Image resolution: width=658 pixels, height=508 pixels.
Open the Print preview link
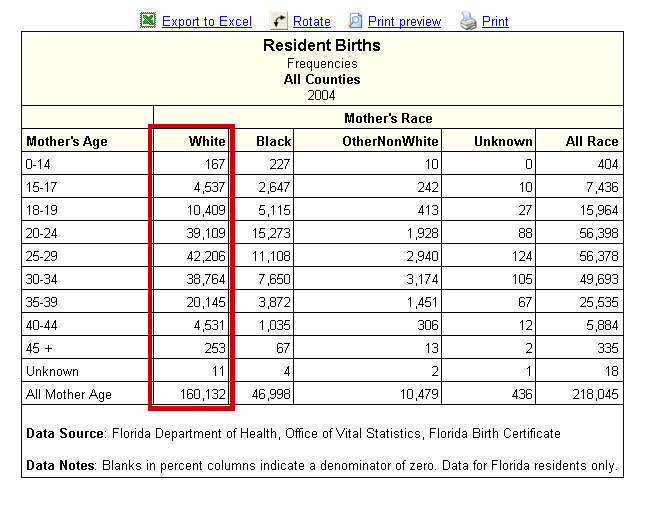click(x=405, y=21)
